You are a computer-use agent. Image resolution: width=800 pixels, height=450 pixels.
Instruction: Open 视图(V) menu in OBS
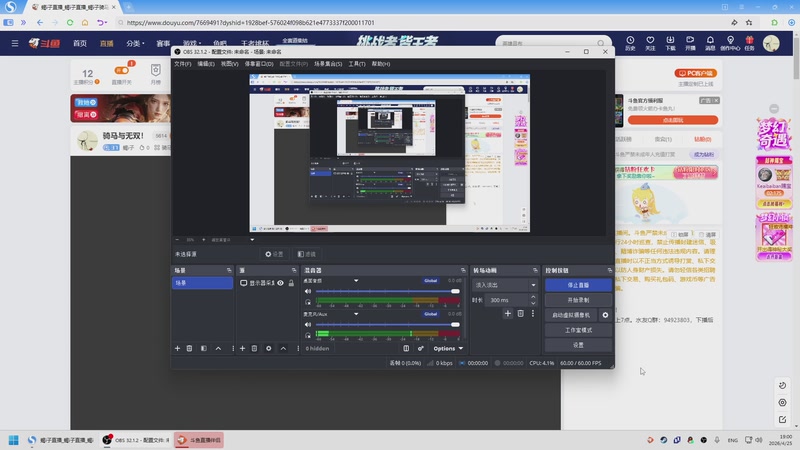point(230,64)
